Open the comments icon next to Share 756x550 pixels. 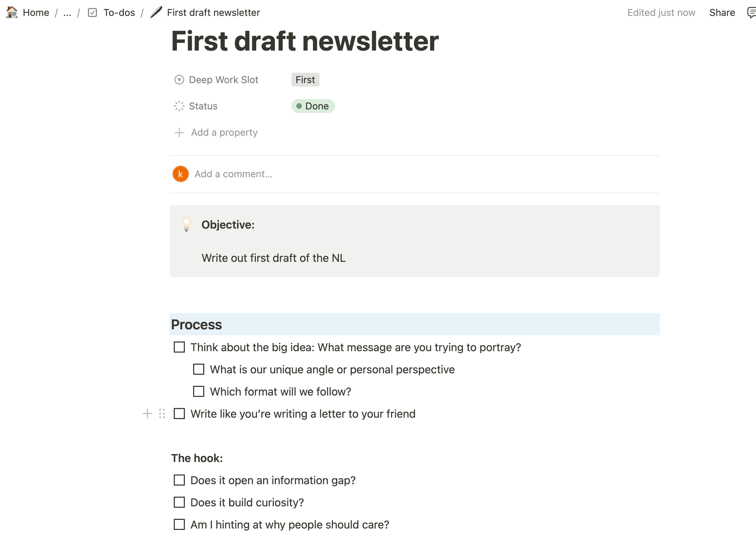tap(751, 13)
